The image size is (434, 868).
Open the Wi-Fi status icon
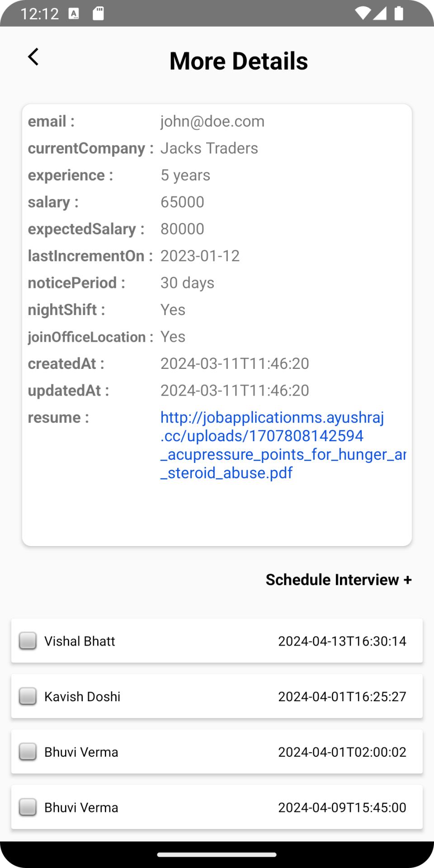(x=363, y=13)
